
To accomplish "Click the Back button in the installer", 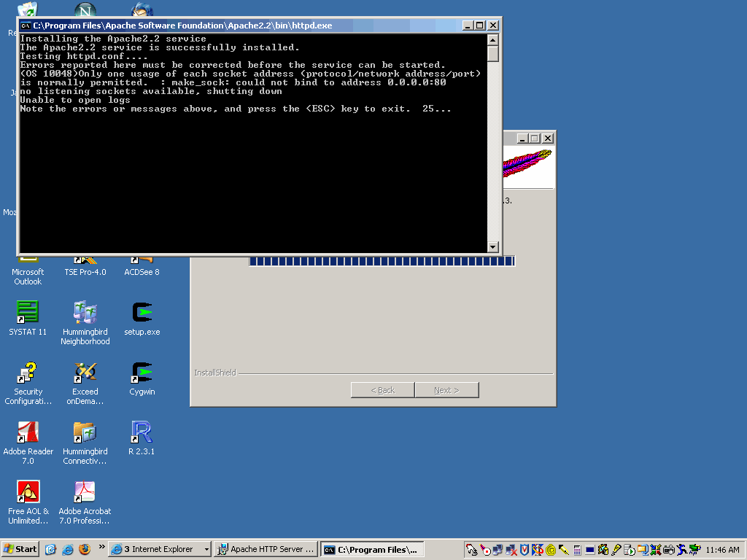I will (382, 390).
